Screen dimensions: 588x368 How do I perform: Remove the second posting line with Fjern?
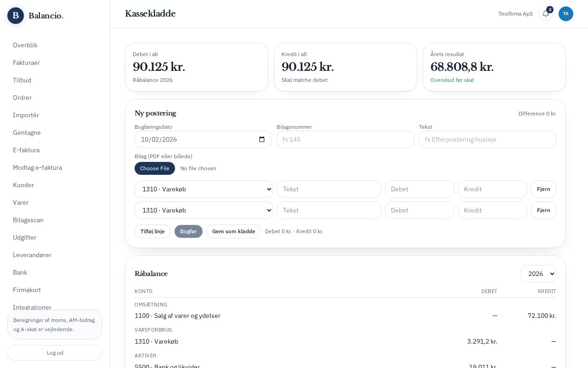tap(543, 210)
